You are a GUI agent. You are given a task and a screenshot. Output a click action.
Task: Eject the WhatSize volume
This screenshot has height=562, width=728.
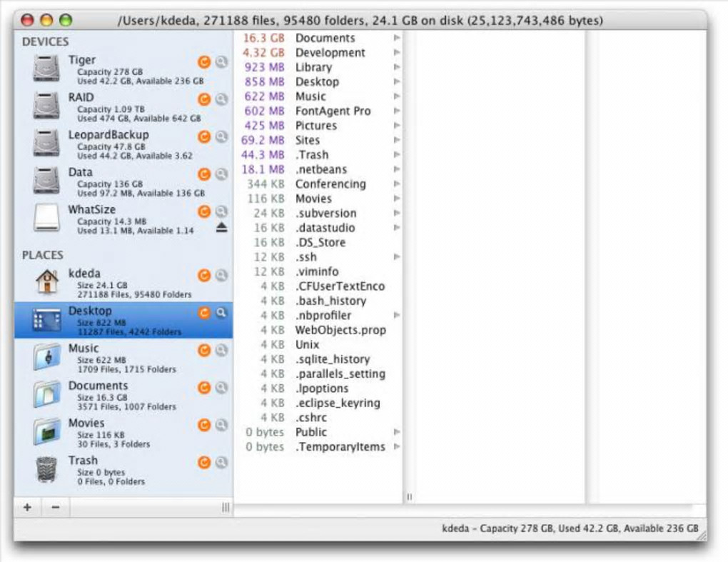click(222, 228)
